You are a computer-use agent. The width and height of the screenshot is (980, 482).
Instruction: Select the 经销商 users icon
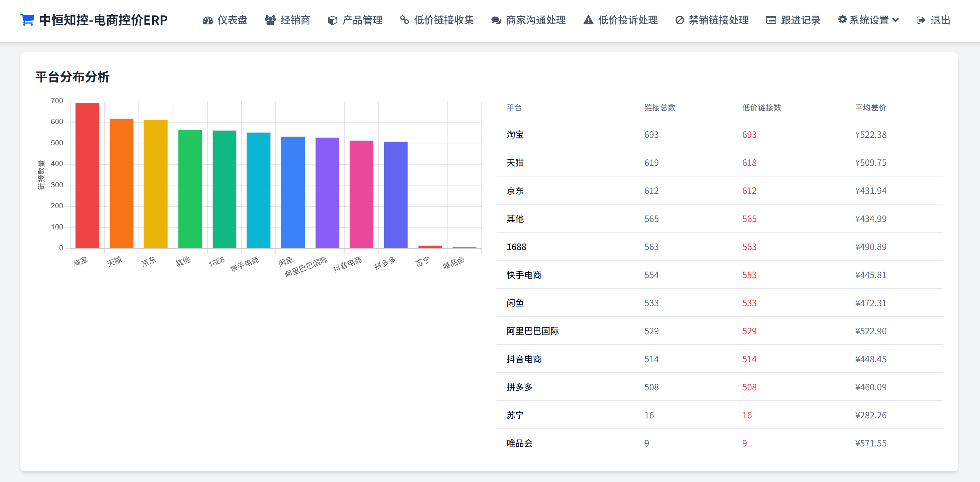[x=270, y=21]
